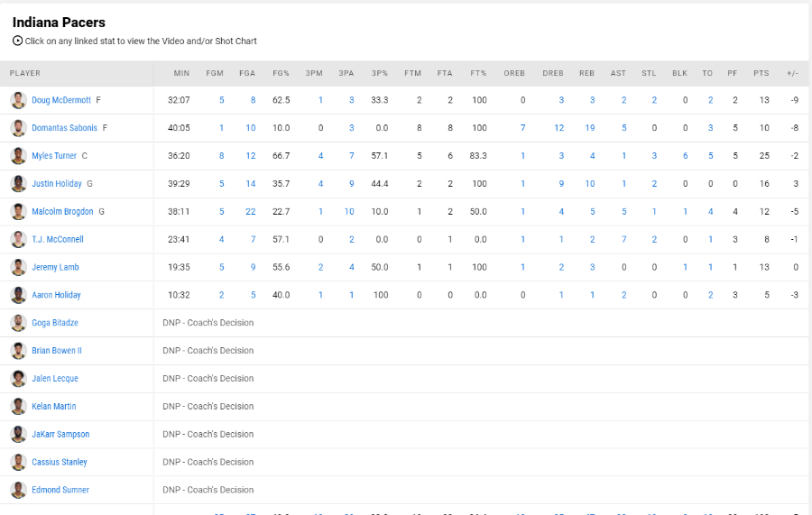Image resolution: width=812 pixels, height=515 pixels.
Task: View Aaron Holiday's 2 assists
Action: (624, 295)
